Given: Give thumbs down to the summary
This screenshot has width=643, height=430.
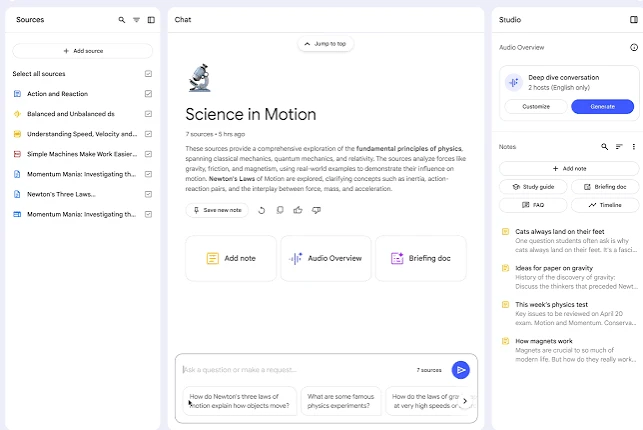Looking at the screenshot, I should [x=316, y=210].
